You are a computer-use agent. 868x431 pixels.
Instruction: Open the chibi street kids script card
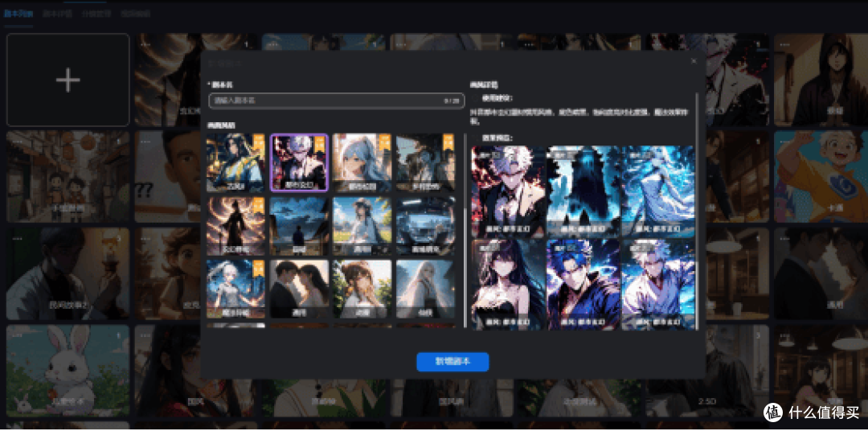click(x=68, y=176)
